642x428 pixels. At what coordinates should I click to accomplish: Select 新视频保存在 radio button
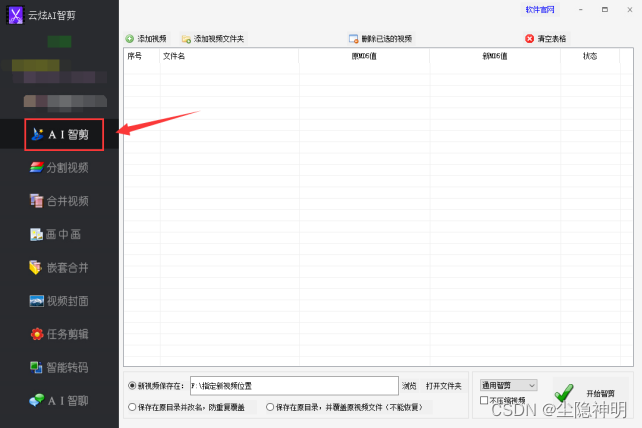click(132, 385)
